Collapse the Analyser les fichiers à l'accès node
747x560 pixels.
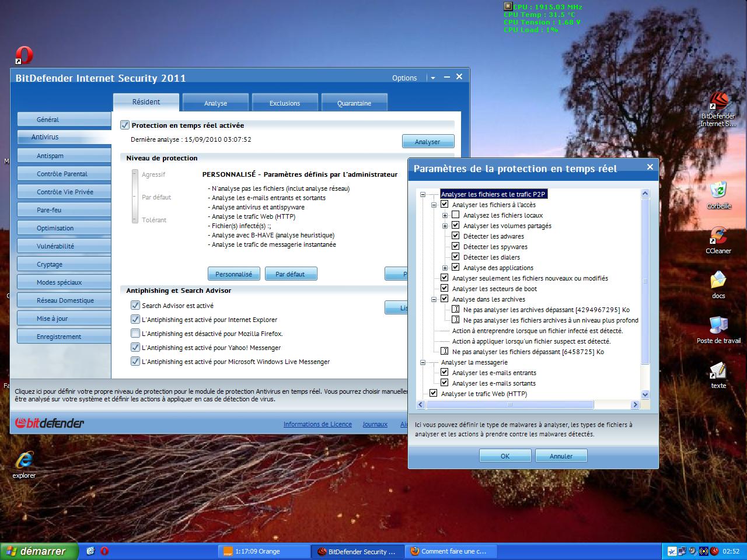434,205
